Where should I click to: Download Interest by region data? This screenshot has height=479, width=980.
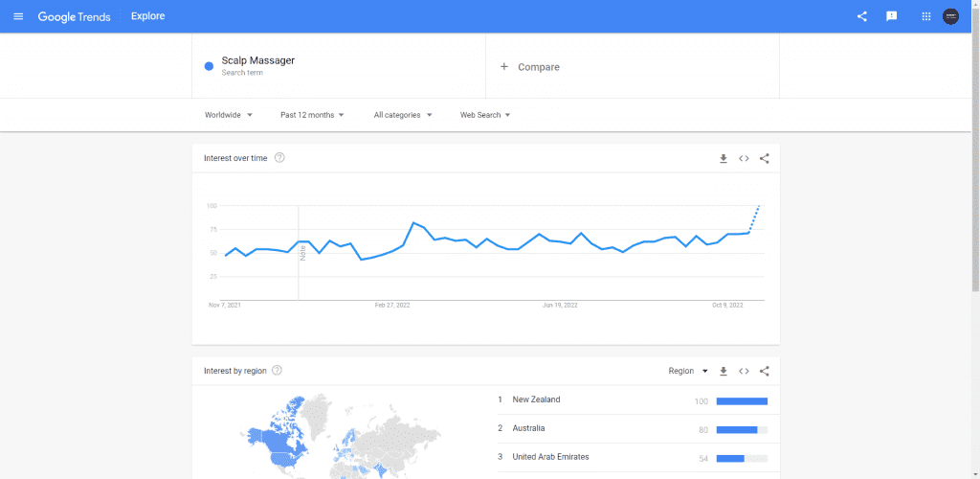(724, 371)
